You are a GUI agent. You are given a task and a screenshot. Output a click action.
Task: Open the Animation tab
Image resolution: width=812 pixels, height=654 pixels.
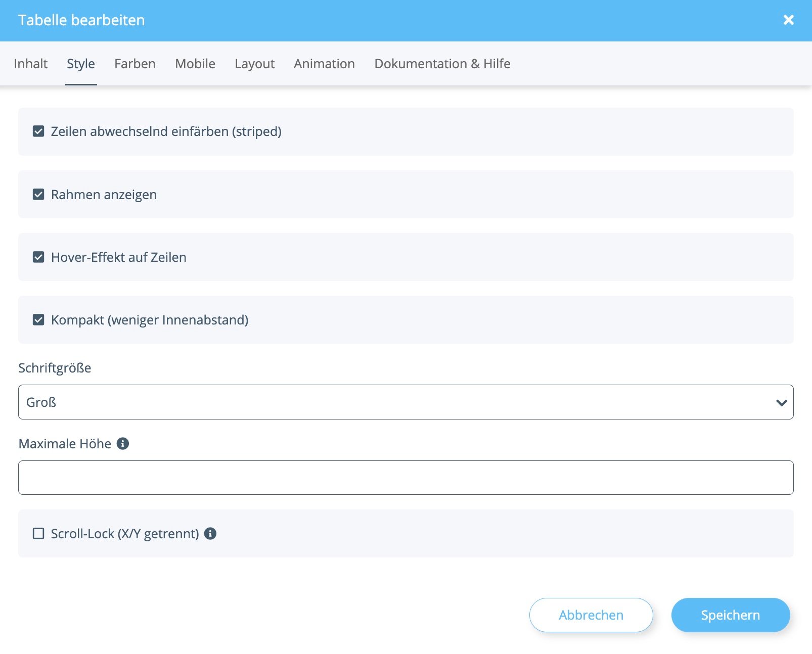[x=324, y=64]
